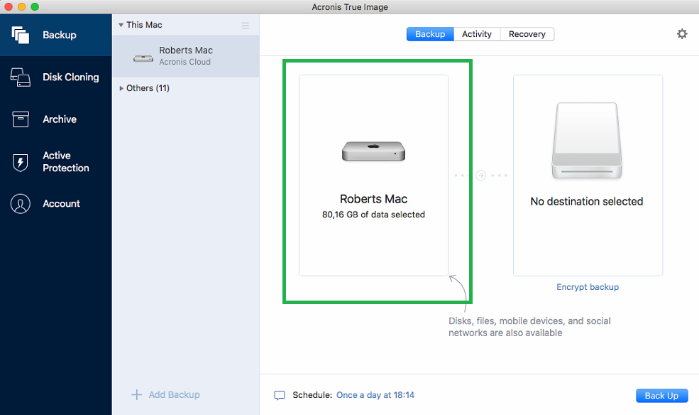Switch to the Recovery tab
Viewport: 699px width, 415px height.
pos(527,34)
